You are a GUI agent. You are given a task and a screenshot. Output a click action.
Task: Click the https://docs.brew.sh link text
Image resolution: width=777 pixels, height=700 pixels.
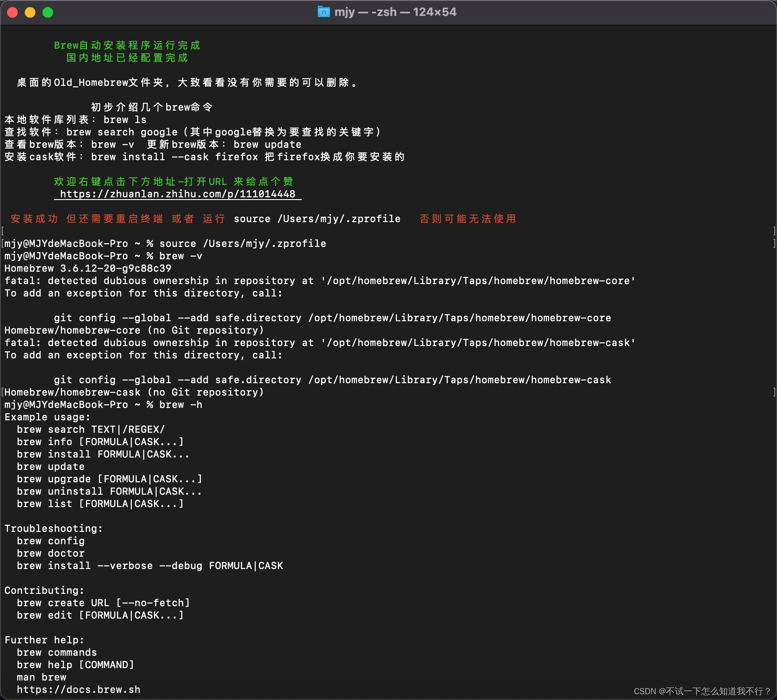pyautogui.click(x=79, y=690)
